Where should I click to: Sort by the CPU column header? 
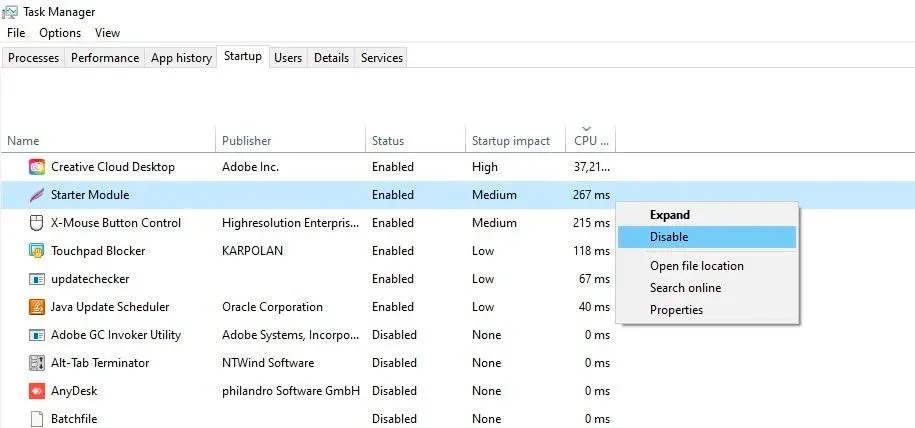click(x=591, y=141)
